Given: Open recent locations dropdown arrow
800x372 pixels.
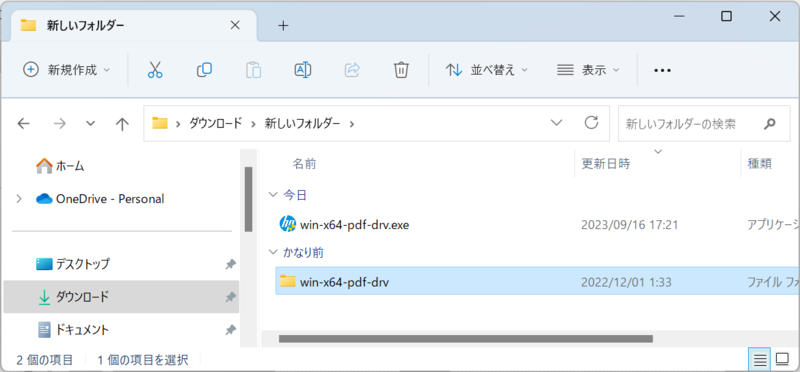Looking at the screenshot, I should pyautogui.click(x=91, y=123).
